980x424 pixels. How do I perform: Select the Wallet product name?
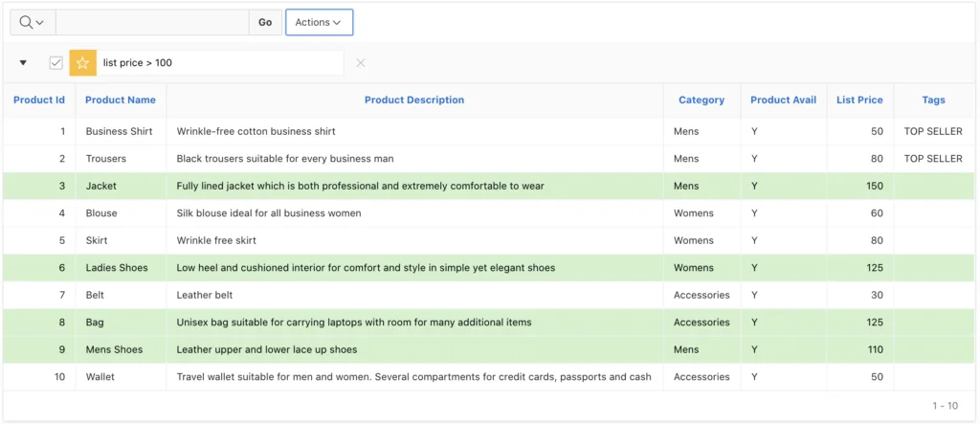[x=100, y=376]
